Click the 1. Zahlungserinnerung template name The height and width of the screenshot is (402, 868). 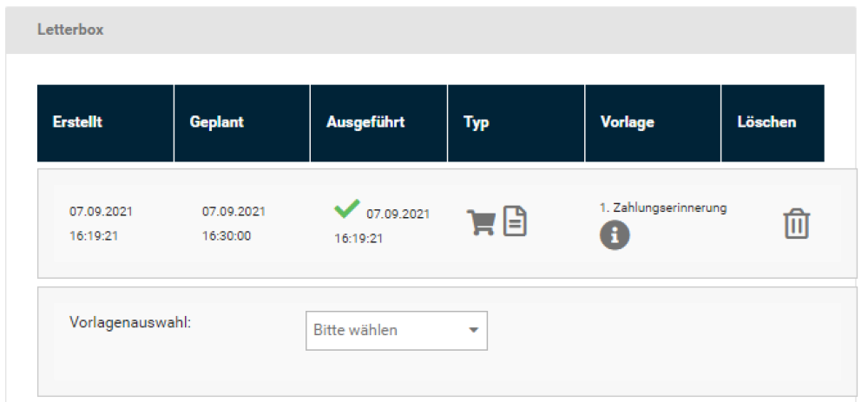pos(662,208)
